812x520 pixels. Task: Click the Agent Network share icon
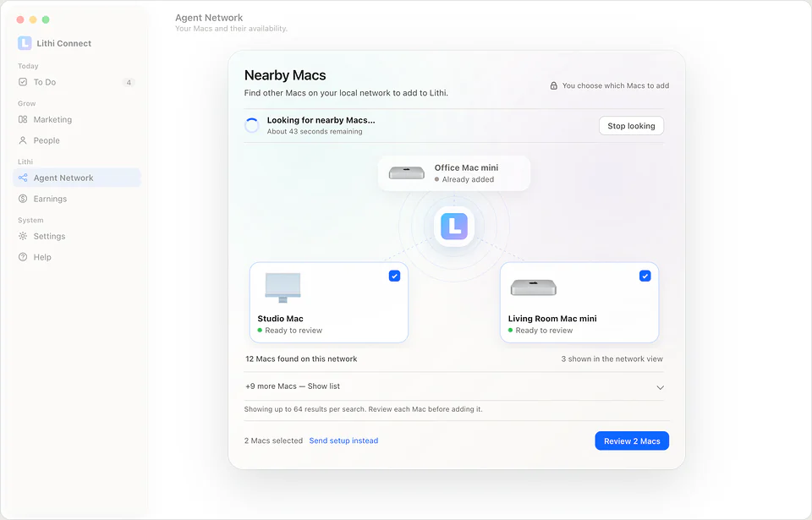pyautogui.click(x=23, y=178)
